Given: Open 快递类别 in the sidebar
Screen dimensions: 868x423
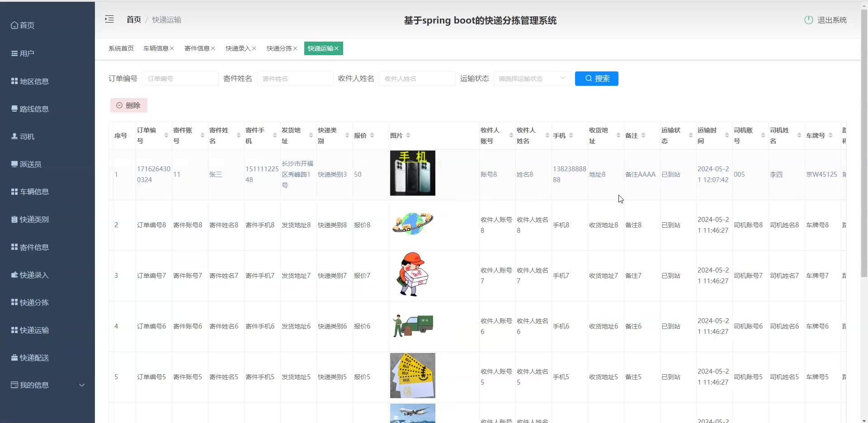Looking at the screenshot, I should 47,219.
